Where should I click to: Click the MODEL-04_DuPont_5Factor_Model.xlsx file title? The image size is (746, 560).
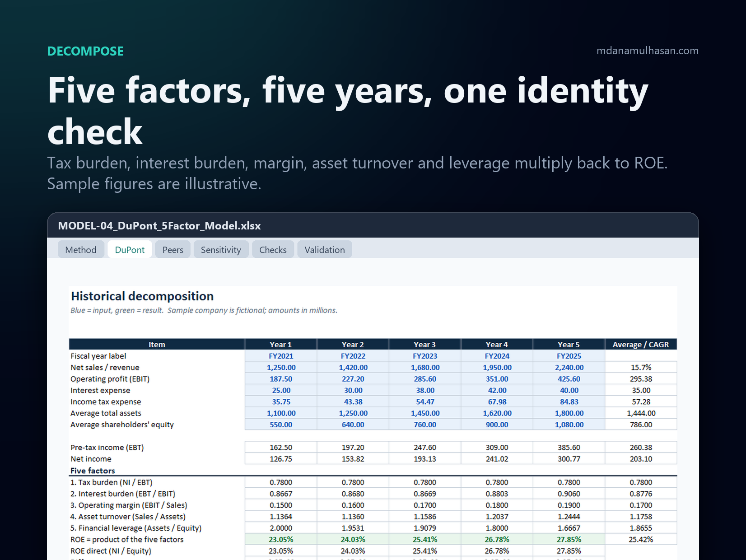click(159, 226)
